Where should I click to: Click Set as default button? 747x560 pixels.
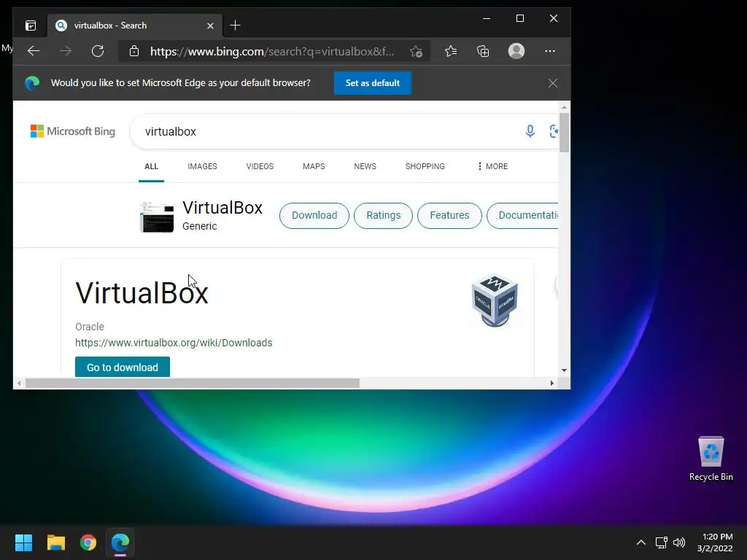tap(373, 83)
